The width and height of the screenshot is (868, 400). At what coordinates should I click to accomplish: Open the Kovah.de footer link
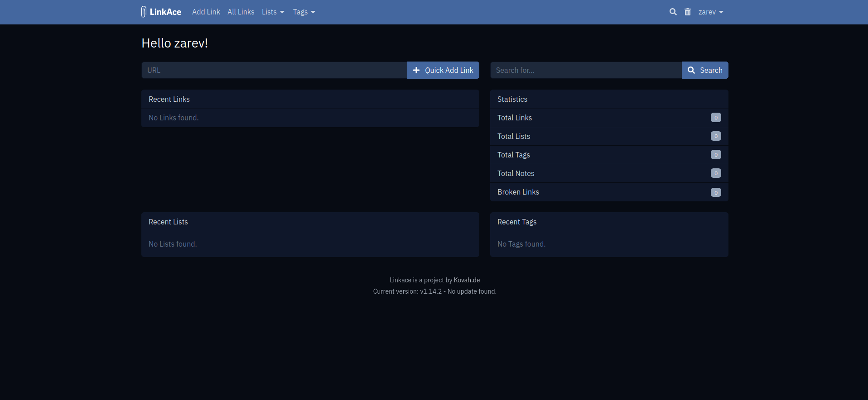point(467,280)
